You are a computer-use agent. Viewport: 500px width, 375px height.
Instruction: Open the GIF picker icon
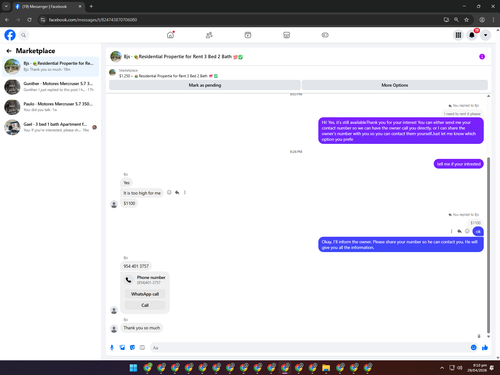tap(142, 348)
